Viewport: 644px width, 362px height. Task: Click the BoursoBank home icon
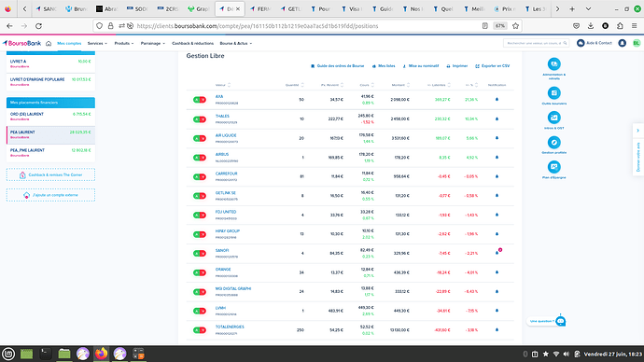coord(49,43)
